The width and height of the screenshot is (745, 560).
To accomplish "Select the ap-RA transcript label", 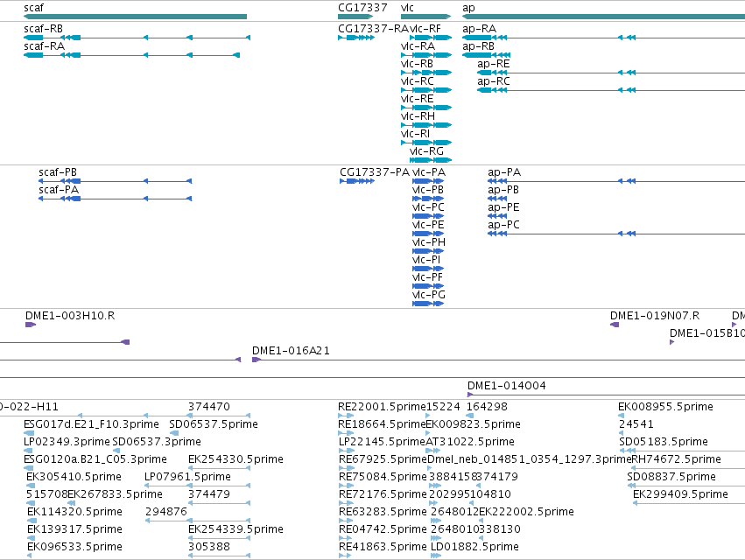I will pyautogui.click(x=480, y=29).
